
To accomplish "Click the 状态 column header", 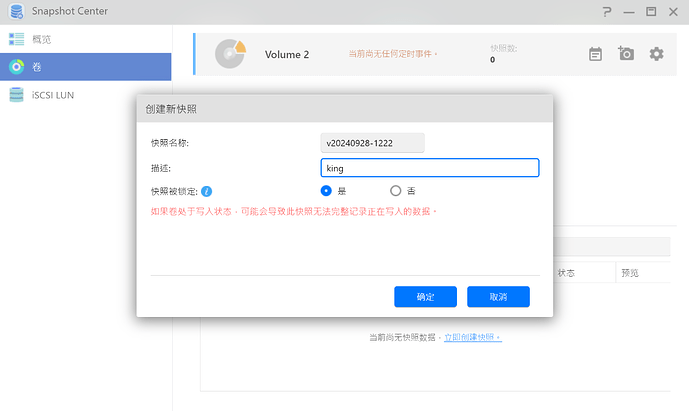I will pyautogui.click(x=566, y=272).
